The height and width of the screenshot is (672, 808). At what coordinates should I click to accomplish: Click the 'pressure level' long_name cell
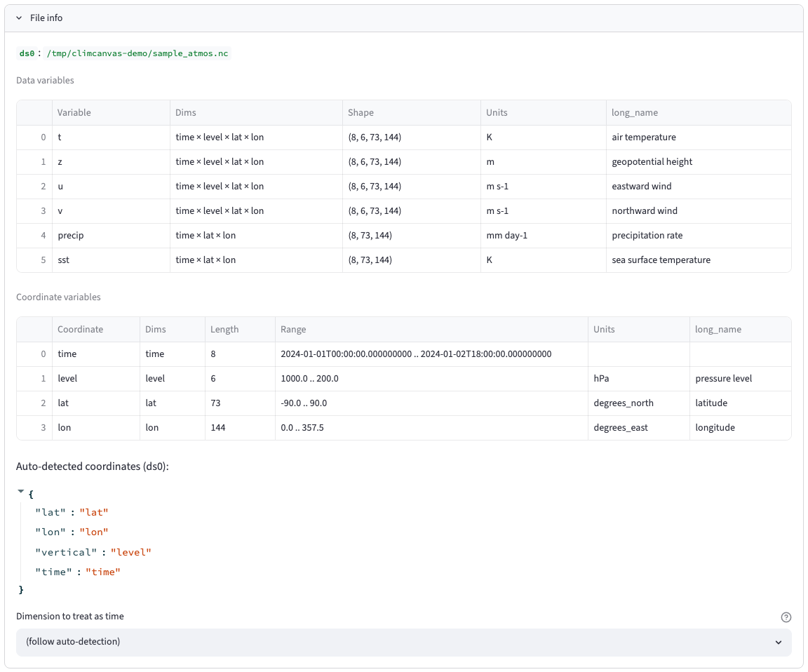pyautogui.click(x=740, y=379)
